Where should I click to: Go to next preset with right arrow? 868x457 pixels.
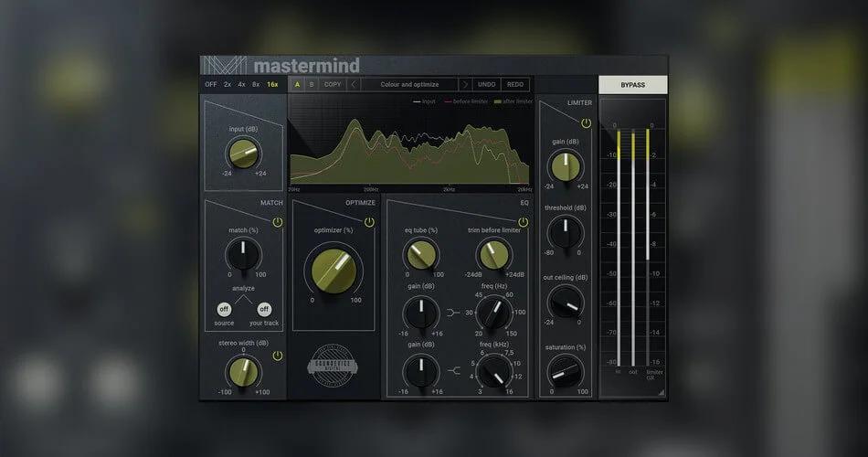pos(465,84)
